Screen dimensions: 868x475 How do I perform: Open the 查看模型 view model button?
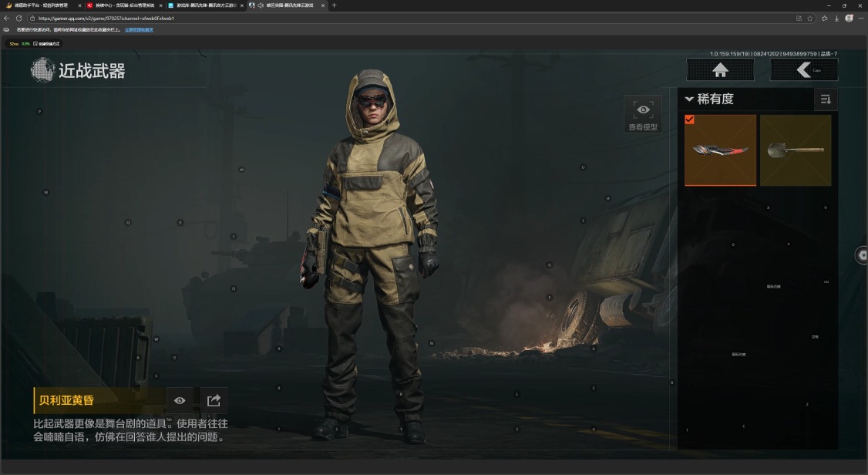point(643,114)
